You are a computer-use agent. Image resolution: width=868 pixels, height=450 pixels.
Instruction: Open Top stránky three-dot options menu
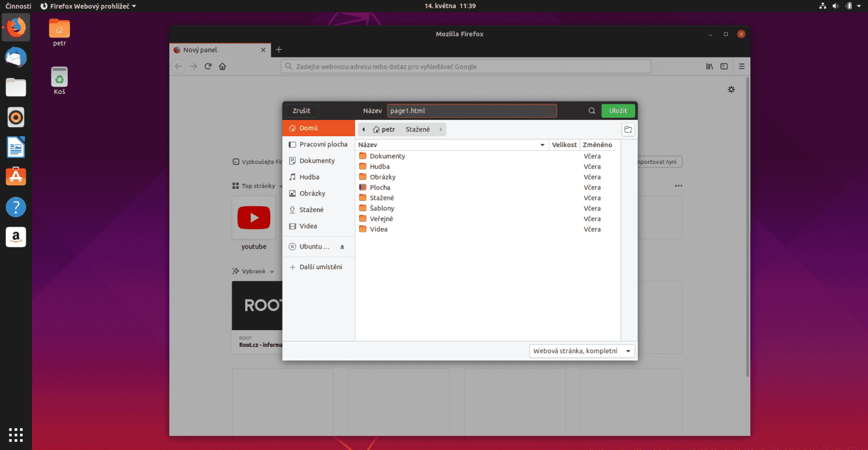click(679, 186)
